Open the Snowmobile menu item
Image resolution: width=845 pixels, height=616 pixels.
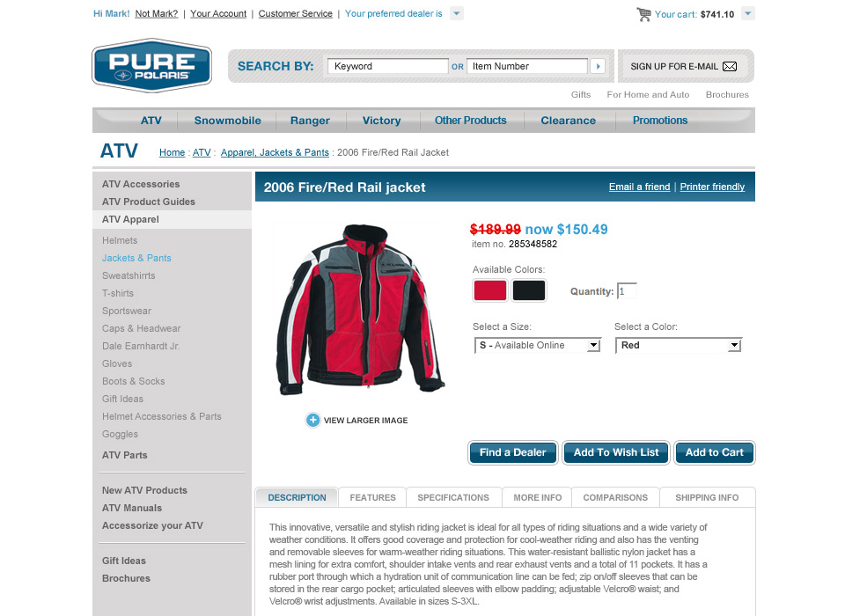tap(227, 121)
